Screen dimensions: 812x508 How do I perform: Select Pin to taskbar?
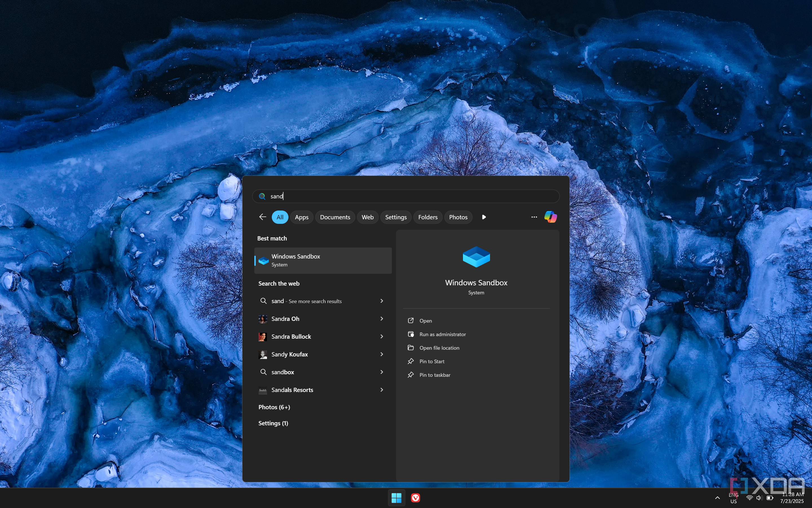point(434,375)
